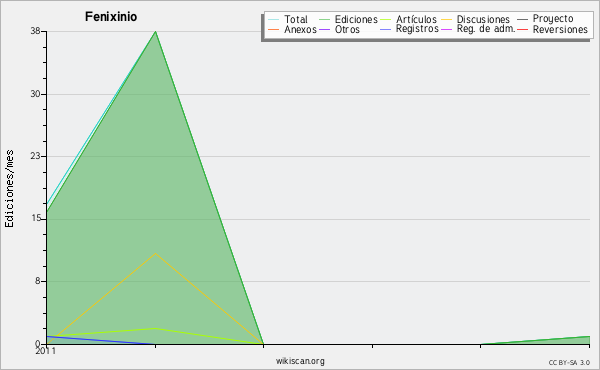This screenshot has height=370, width=600.
Task: Click the y-axis label 30
Action: 36,94
